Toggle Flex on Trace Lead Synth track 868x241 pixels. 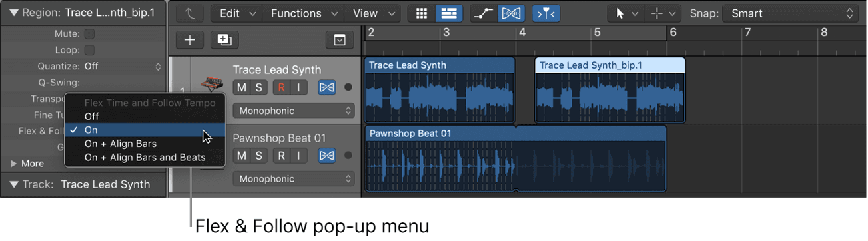click(x=327, y=87)
